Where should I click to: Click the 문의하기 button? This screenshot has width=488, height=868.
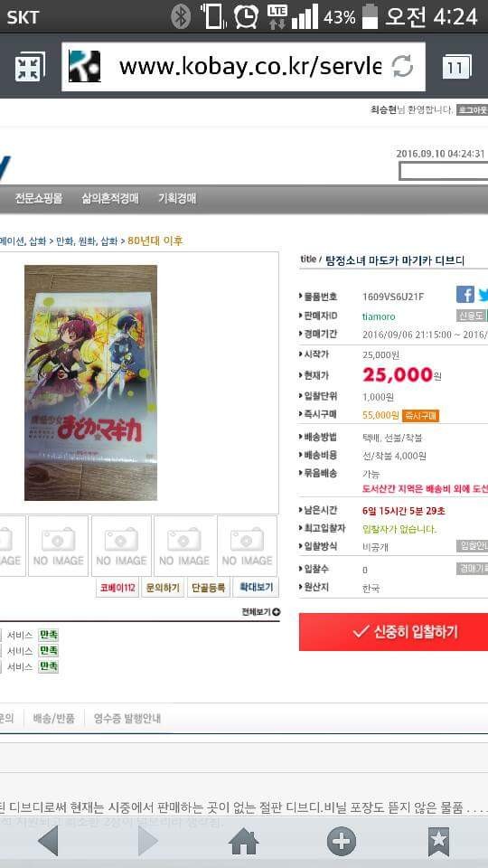pyautogui.click(x=162, y=588)
